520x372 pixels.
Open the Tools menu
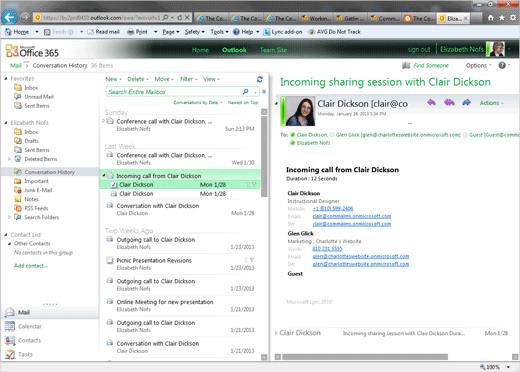coord(219,32)
